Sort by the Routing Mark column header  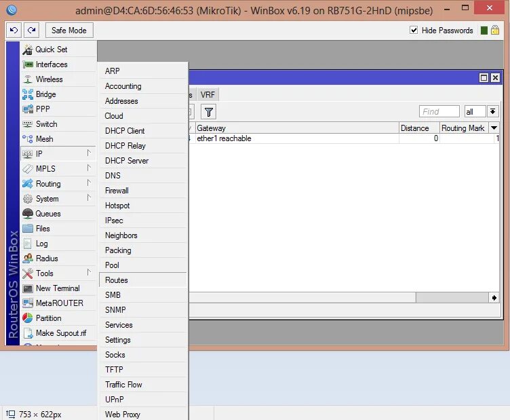pos(465,128)
